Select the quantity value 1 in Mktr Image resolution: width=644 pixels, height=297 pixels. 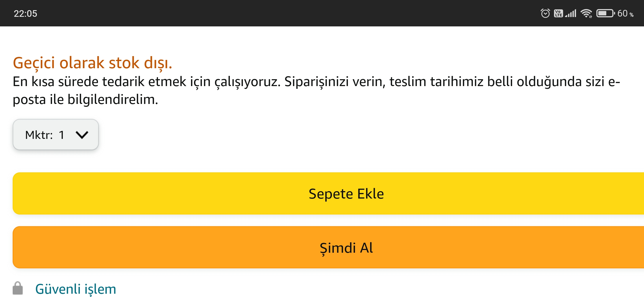click(x=61, y=135)
